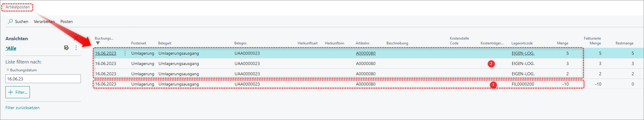Image resolution: width=644 pixels, height=120 pixels.
Task: Open the Kostenträger… column header
Action: 492,43
